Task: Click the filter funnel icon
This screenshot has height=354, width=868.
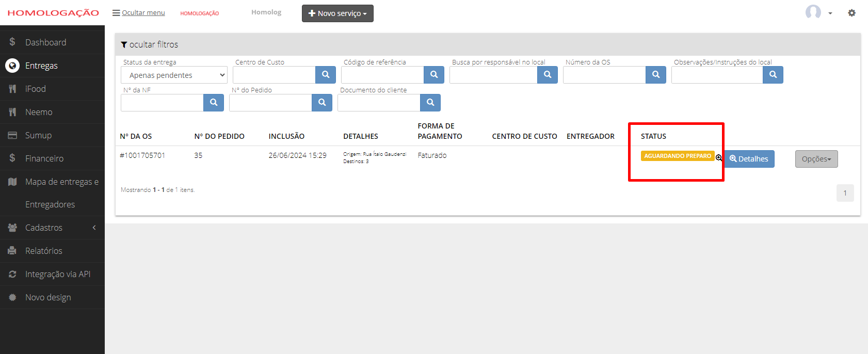Action: (x=124, y=45)
